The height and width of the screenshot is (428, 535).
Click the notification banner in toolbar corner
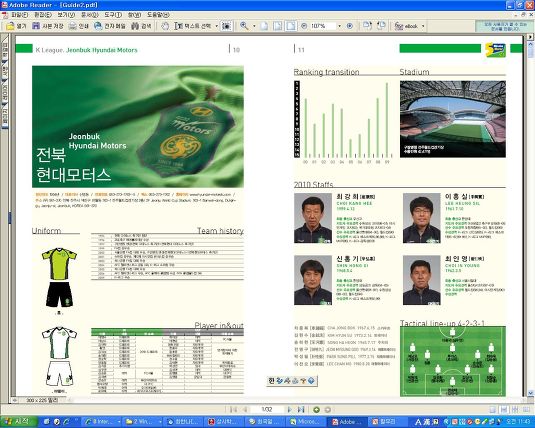click(504, 27)
